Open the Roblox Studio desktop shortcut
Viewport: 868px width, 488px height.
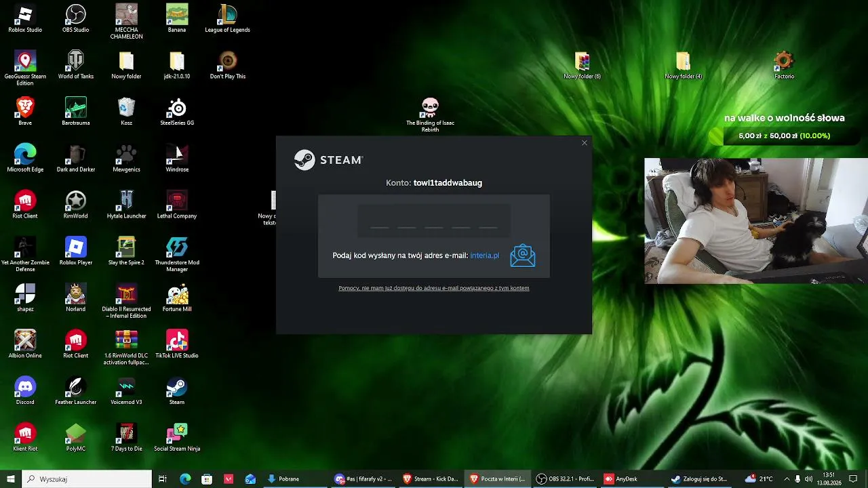(x=25, y=19)
